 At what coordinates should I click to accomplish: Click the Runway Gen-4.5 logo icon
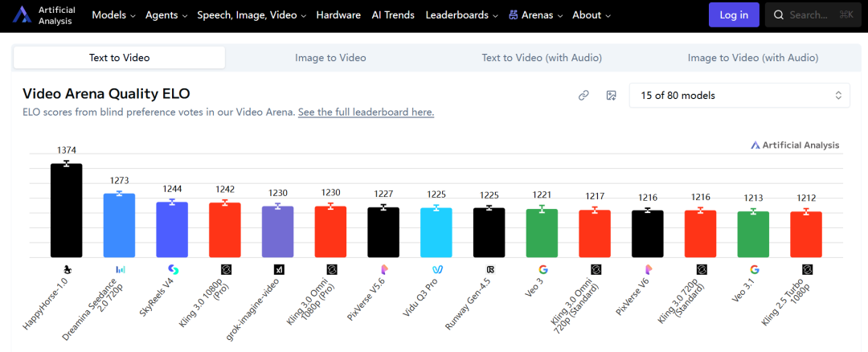(x=490, y=269)
